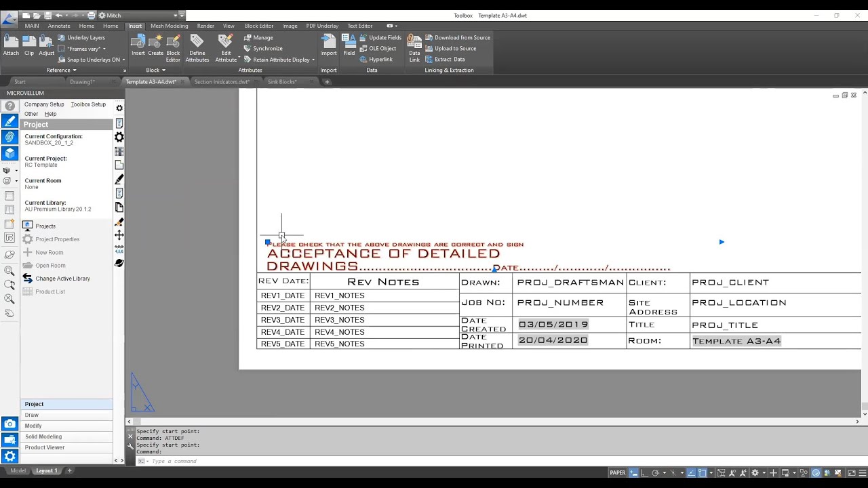The height and width of the screenshot is (488, 868).
Task: Click the command line input field
Action: 502,461
